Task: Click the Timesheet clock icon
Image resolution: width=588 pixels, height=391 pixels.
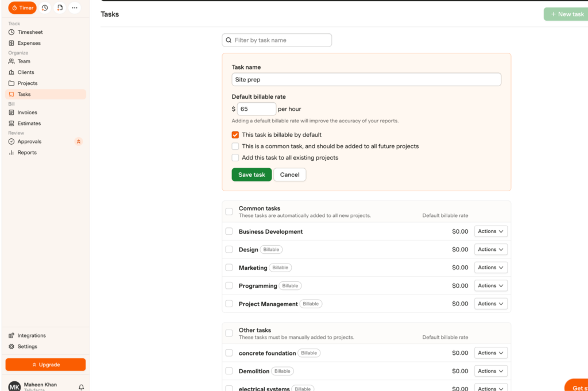Action: 11,32
